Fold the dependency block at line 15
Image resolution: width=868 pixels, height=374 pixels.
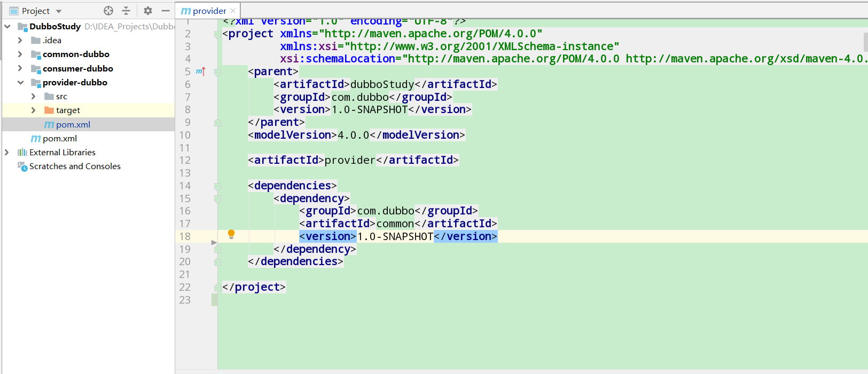click(217, 199)
